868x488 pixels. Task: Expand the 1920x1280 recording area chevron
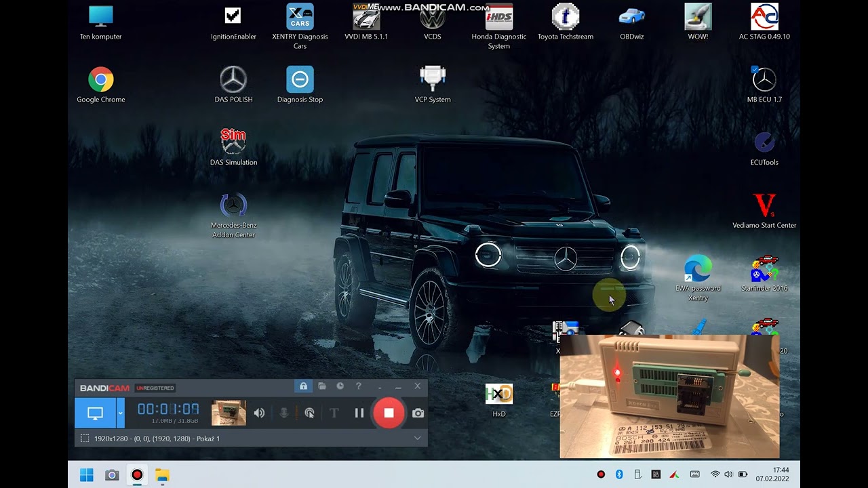pos(417,439)
